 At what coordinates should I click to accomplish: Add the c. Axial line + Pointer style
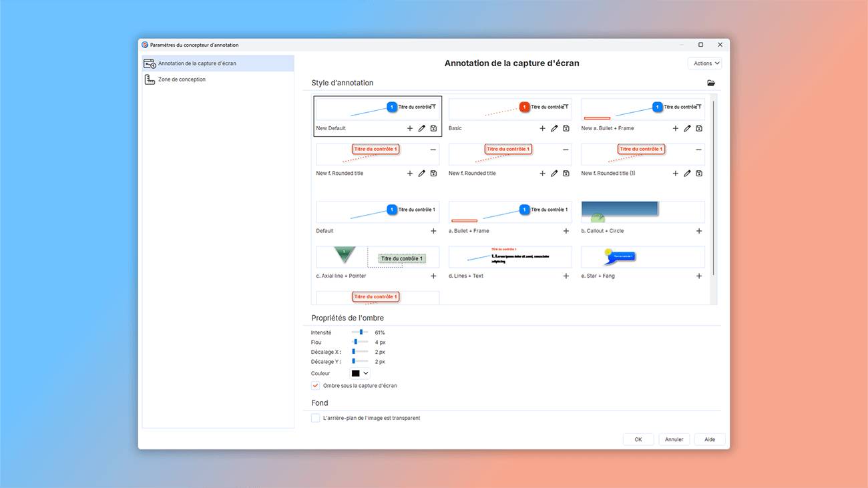pos(433,275)
